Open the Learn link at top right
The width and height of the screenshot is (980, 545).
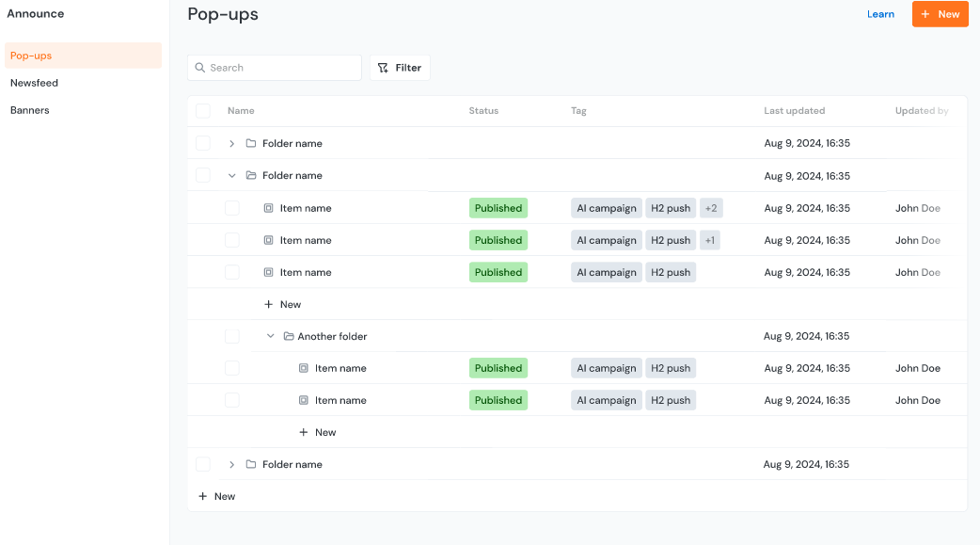click(880, 14)
